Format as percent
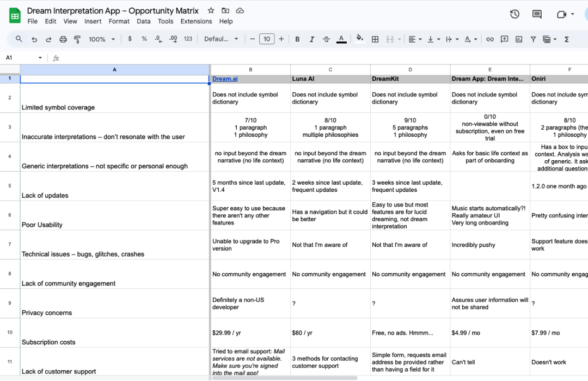Viewport: 588px width, 381px height. coord(144,39)
